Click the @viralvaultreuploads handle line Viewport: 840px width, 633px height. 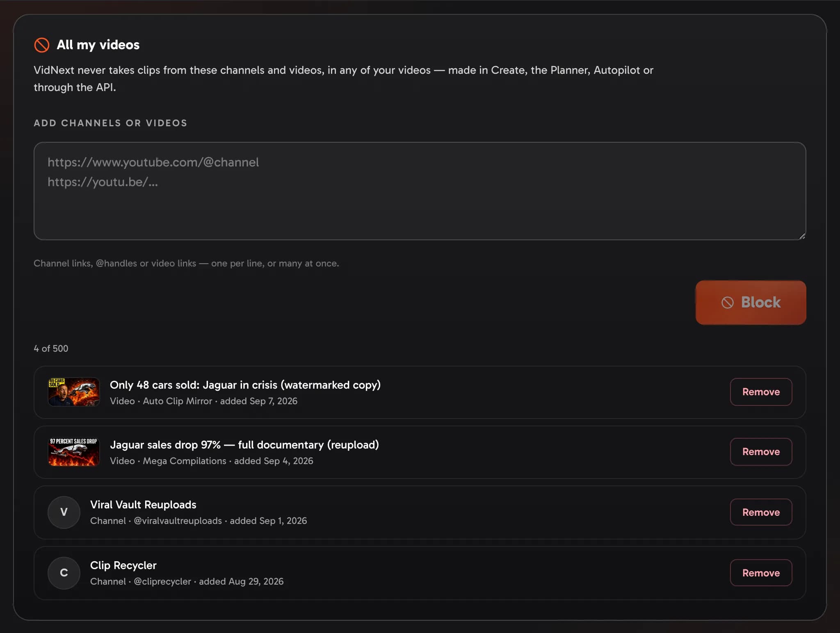point(199,521)
